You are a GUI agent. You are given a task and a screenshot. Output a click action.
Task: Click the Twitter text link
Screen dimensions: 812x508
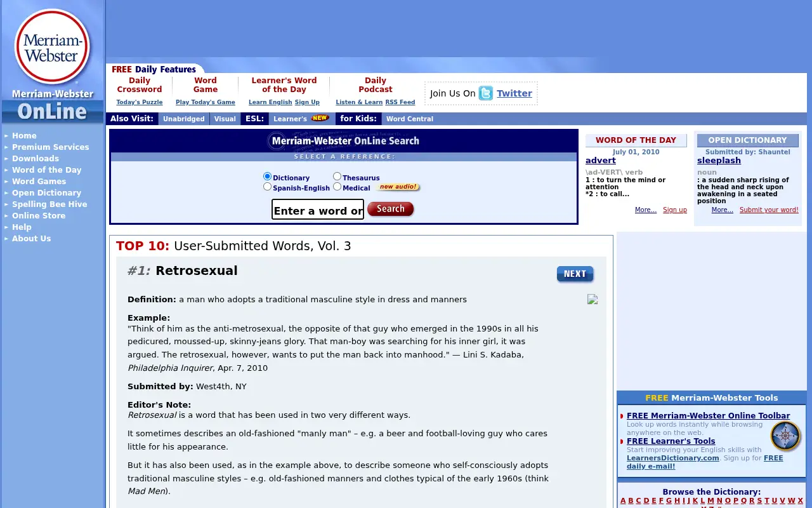click(514, 93)
